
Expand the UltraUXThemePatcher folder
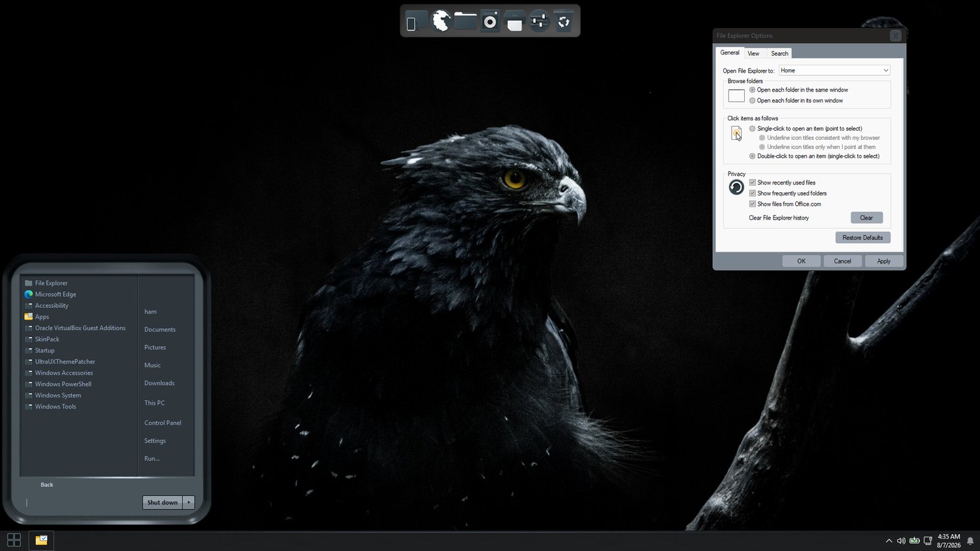(60, 361)
